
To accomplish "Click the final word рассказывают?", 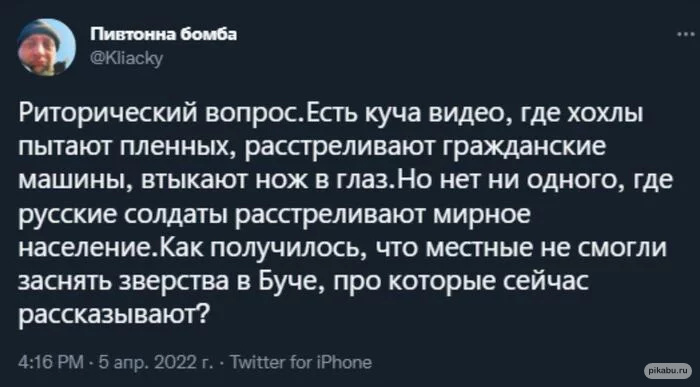I will 112,316.
